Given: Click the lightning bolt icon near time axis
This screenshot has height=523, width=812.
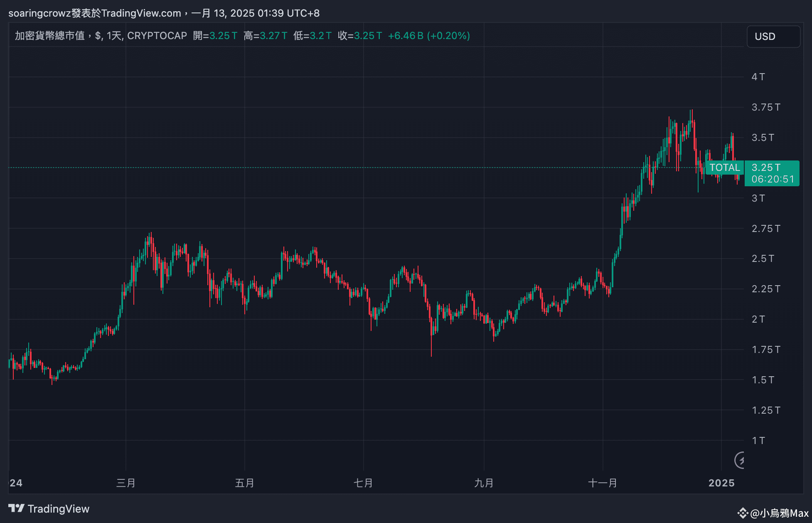Looking at the screenshot, I should [x=740, y=460].
